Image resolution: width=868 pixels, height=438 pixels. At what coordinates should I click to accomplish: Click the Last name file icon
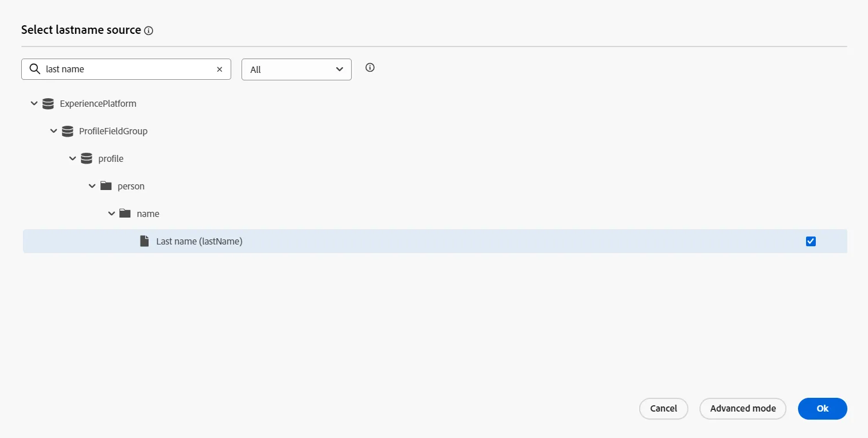(x=145, y=241)
